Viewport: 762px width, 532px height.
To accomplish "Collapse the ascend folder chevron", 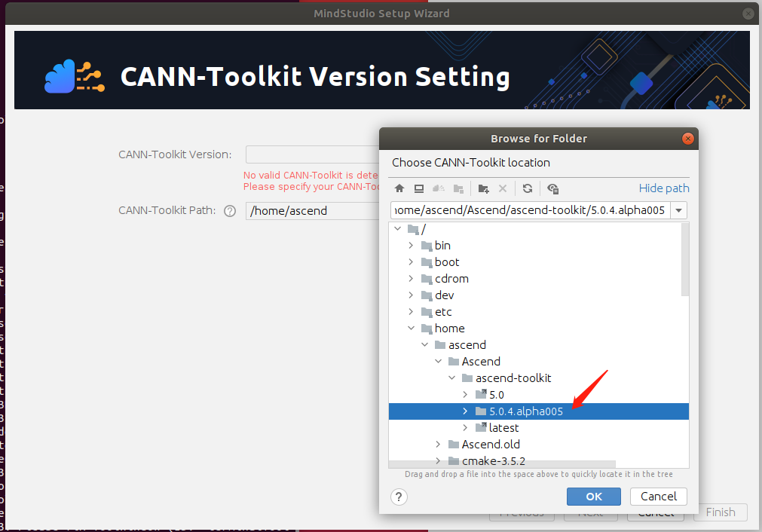I will click(x=425, y=344).
